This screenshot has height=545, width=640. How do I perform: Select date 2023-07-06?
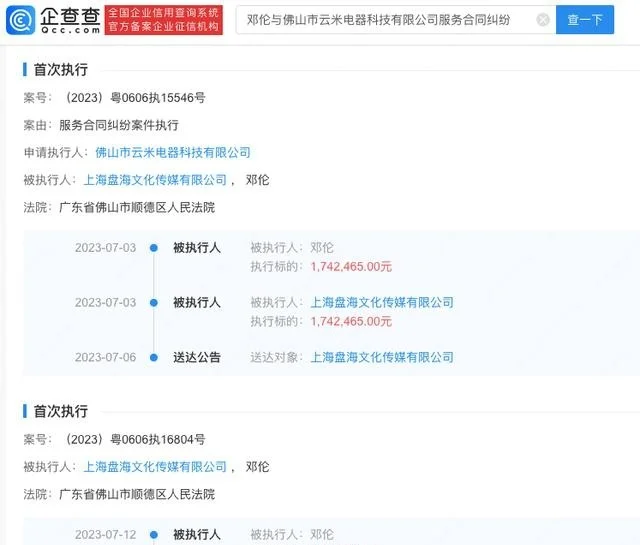click(x=105, y=357)
